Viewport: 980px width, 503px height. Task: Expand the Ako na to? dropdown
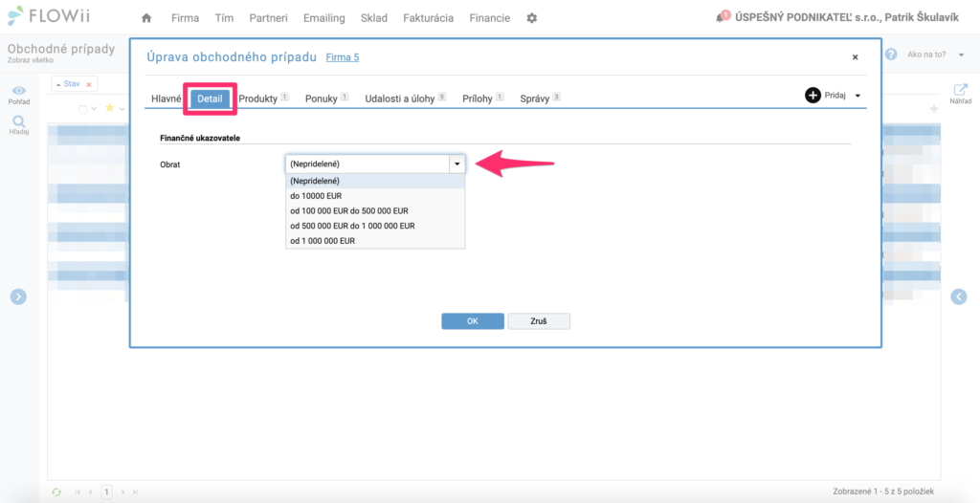coord(961,55)
